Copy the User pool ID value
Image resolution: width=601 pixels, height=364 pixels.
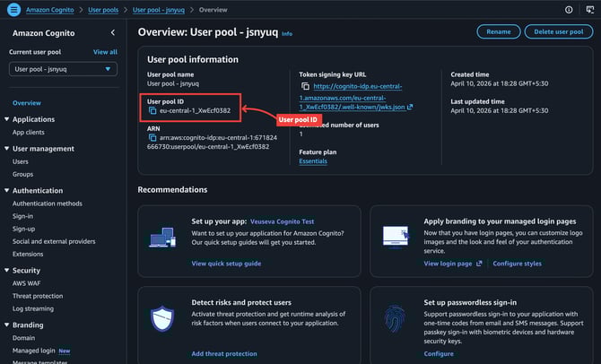(x=152, y=111)
